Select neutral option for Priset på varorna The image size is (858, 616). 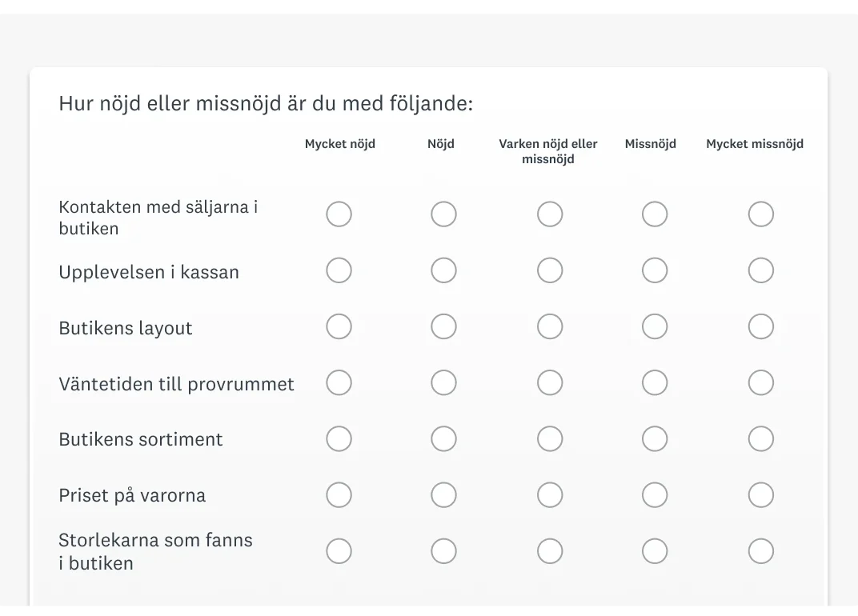549,495
